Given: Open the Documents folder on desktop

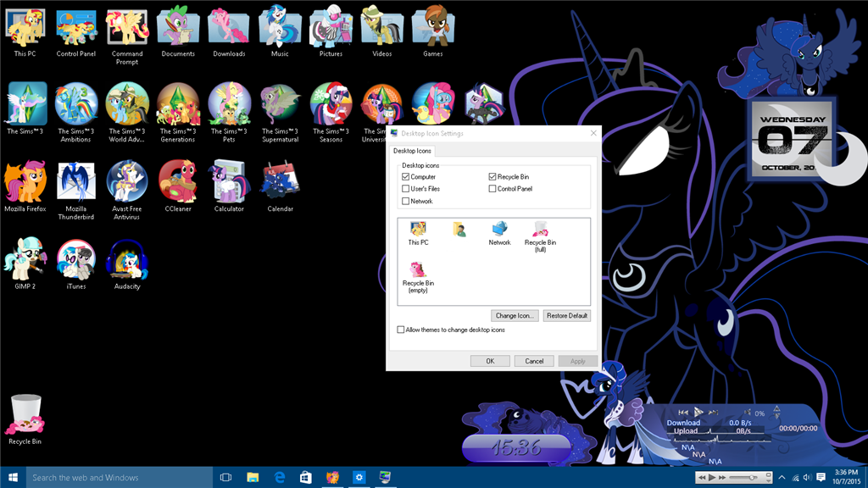Looking at the screenshot, I should [178, 32].
